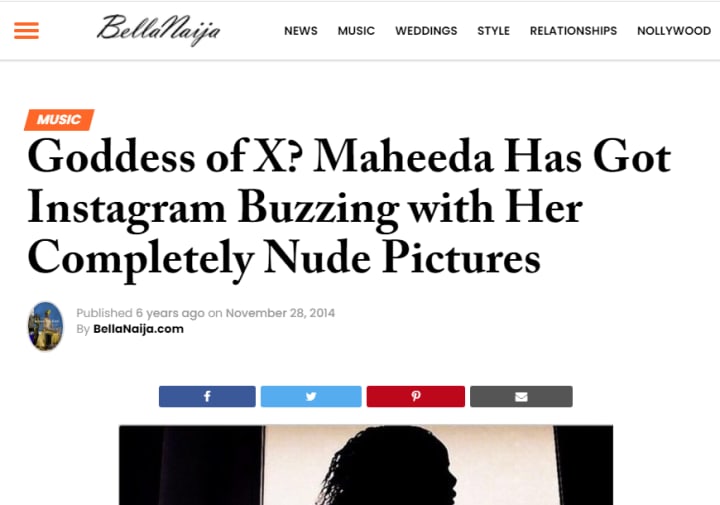Image resolution: width=720 pixels, height=505 pixels.
Task: Open the orange hamburger menu
Action: 26,31
